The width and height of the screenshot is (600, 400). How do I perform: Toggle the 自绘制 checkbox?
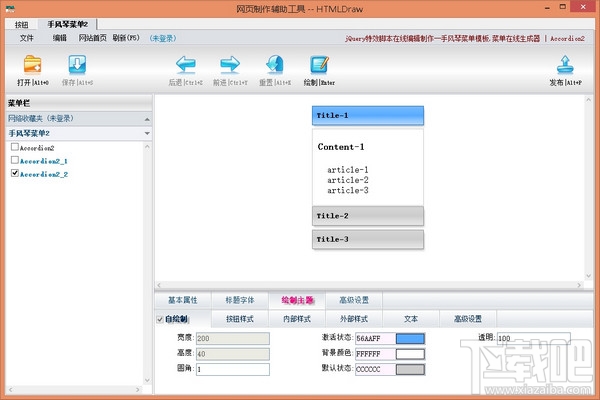click(160, 319)
